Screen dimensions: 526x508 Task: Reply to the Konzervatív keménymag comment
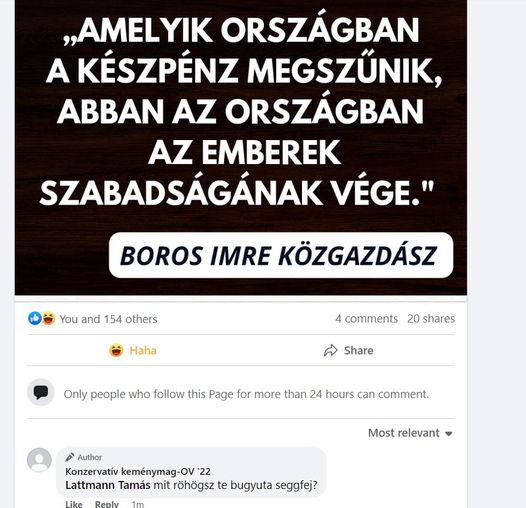tap(107, 504)
